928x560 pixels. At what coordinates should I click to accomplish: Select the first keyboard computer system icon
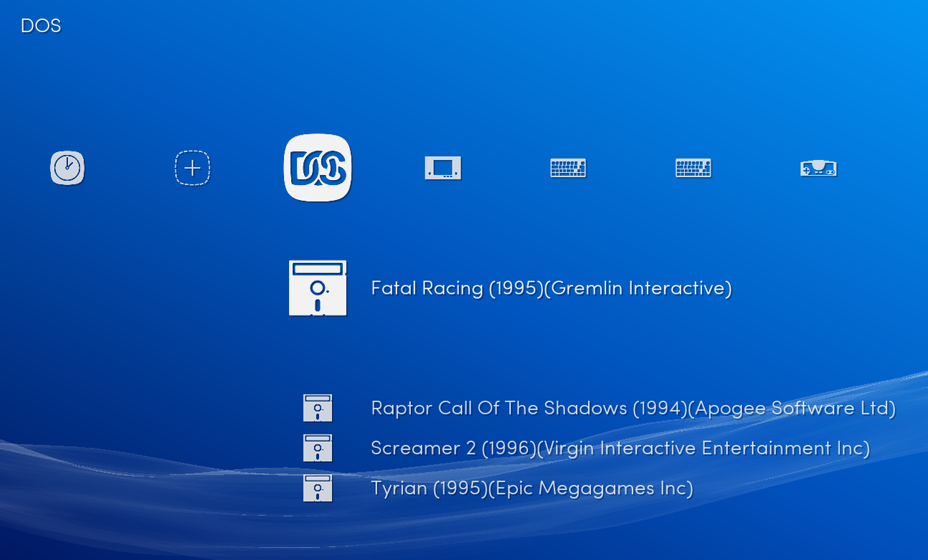point(568,168)
